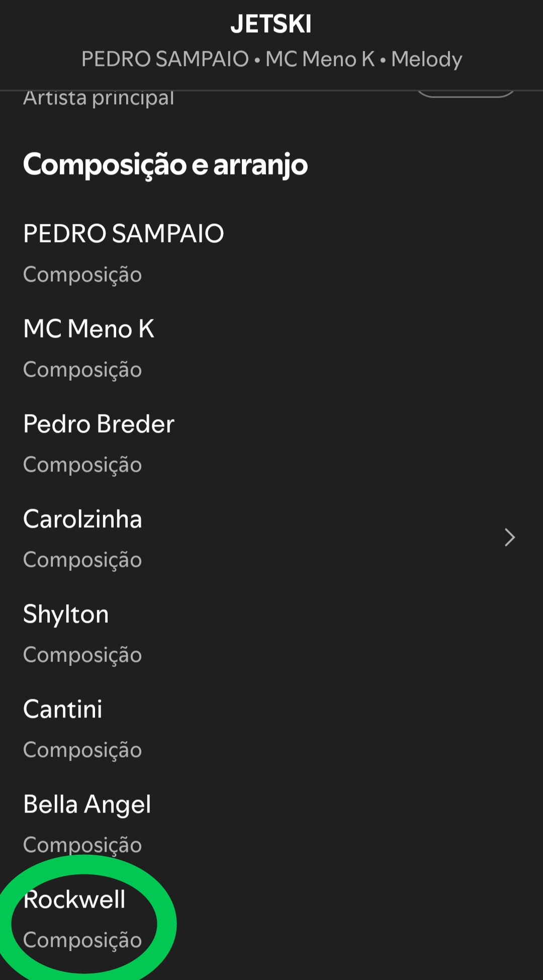Select the circled Rockwell credit name
Viewport: 543px width, 980px height.
click(74, 899)
